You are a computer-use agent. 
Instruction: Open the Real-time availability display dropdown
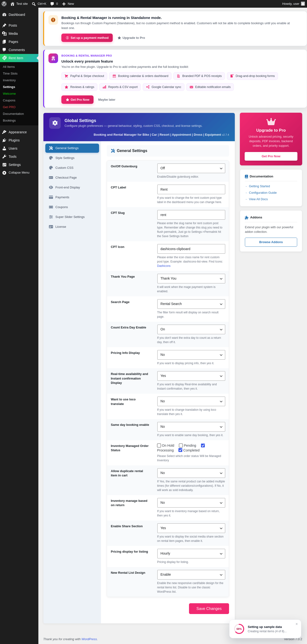pos(191,376)
